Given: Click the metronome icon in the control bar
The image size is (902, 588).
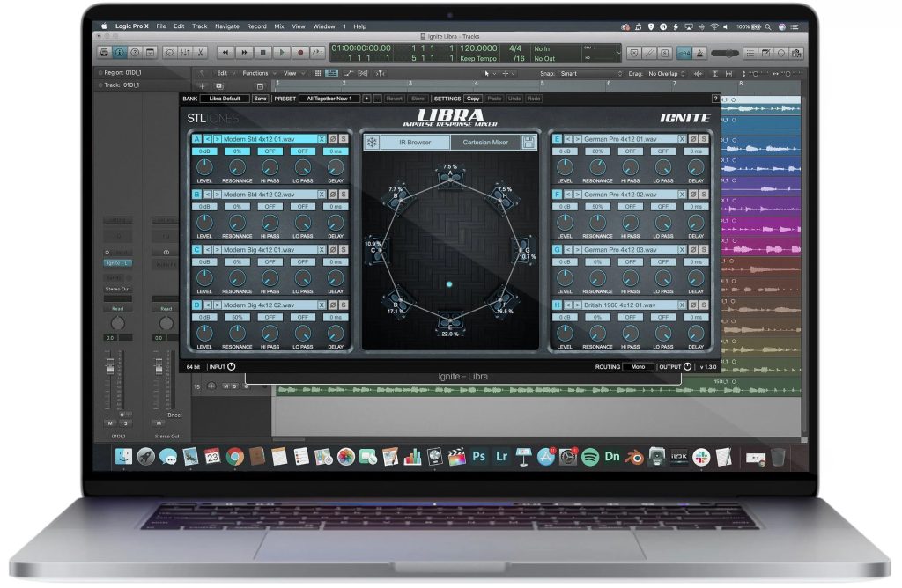Looking at the screenshot, I should click(699, 52).
